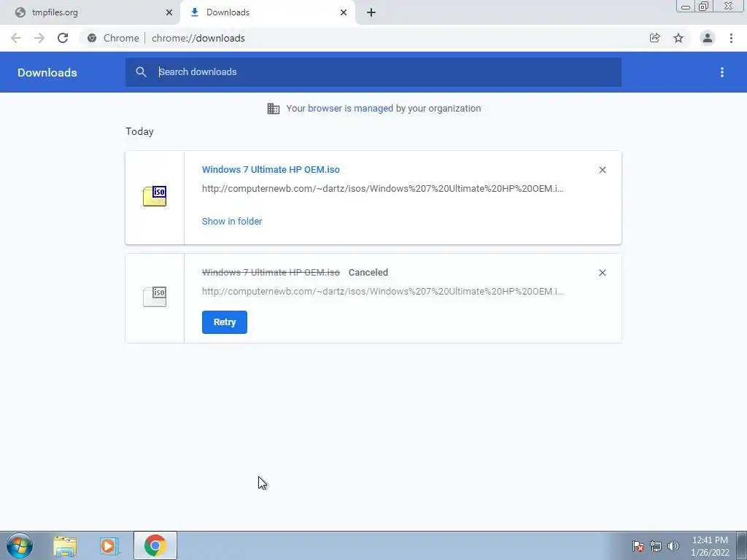
Task: Open the Windows 7 Ultimate HP OEM.iso file link
Action: pos(271,169)
